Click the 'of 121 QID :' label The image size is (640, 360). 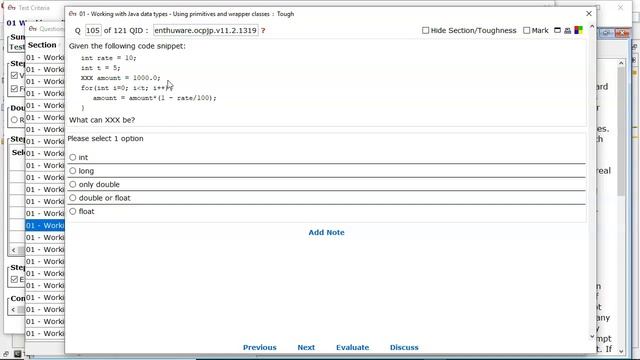click(126, 31)
